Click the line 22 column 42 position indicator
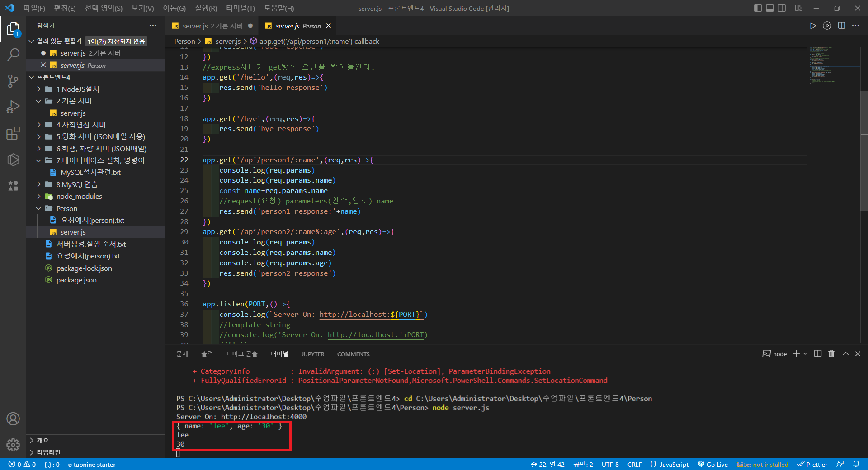868x470 pixels. click(547, 464)
